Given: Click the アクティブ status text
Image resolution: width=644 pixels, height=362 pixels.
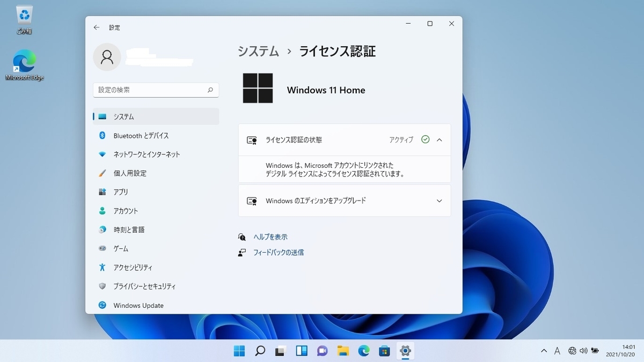Looking at the screenshot, I should click(x=401, y=139).
